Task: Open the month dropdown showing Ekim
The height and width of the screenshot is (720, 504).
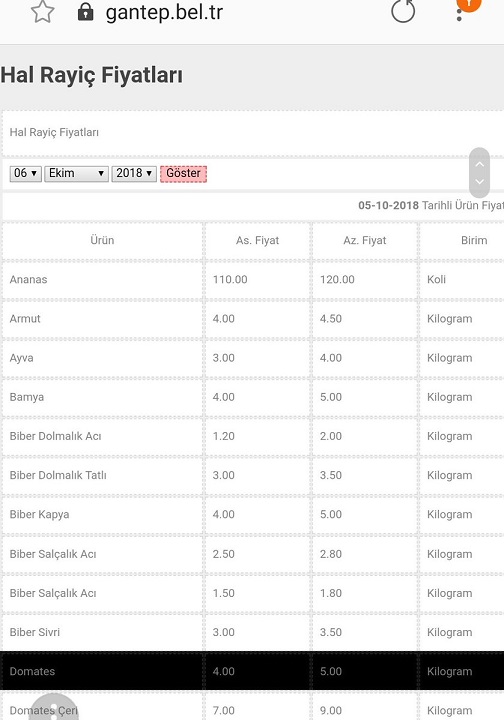Action: [x=76, y=174]
